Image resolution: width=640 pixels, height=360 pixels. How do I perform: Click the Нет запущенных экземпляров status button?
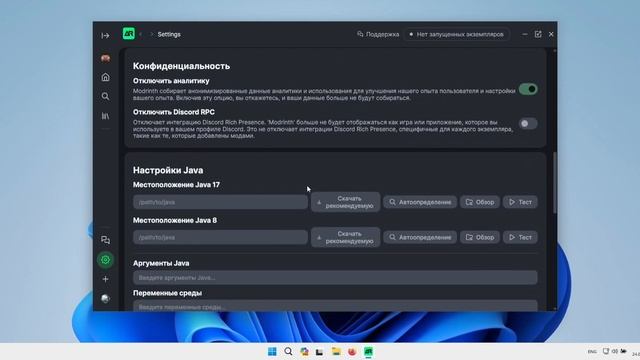point(457,34)
